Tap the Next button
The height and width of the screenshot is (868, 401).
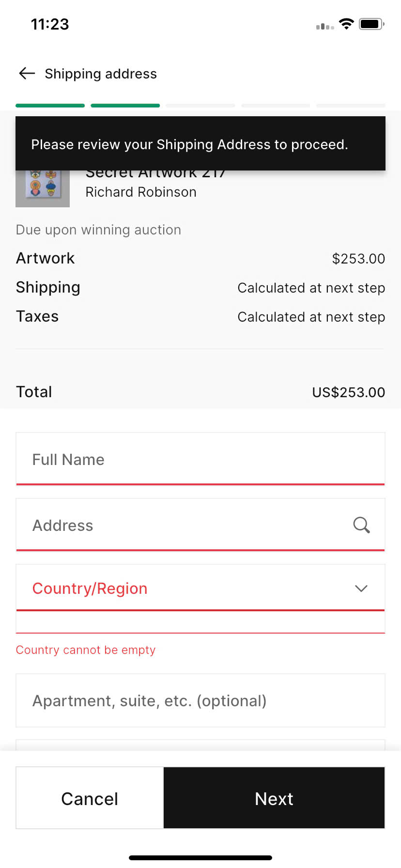click(x=274, y=798)
